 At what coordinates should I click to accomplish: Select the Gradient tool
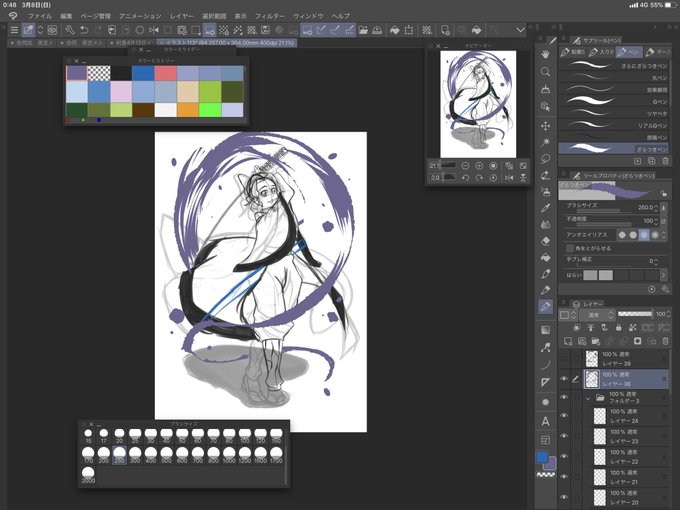(546, 330)
